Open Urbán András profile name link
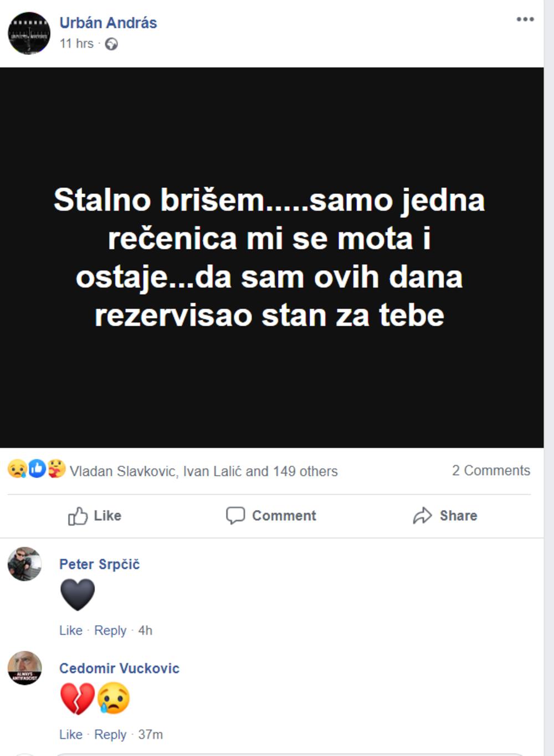Viewport: 554px width, 756px height. coord(108,23)
